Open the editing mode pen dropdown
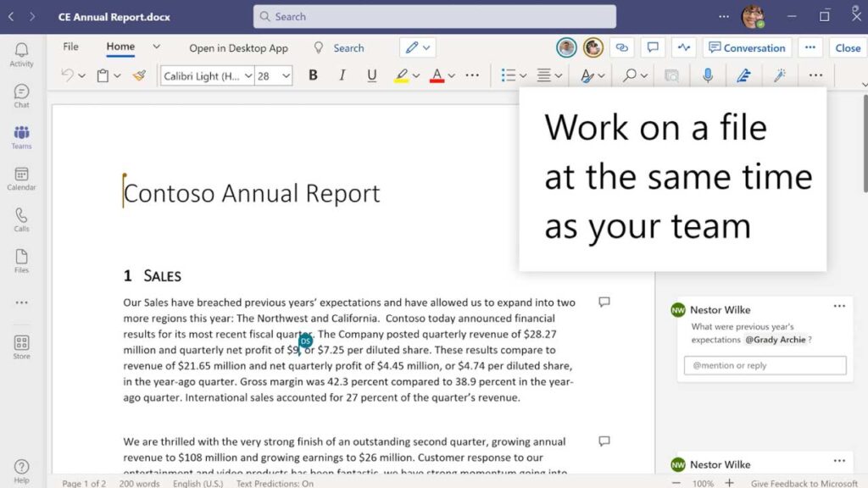 coord(417,47)
